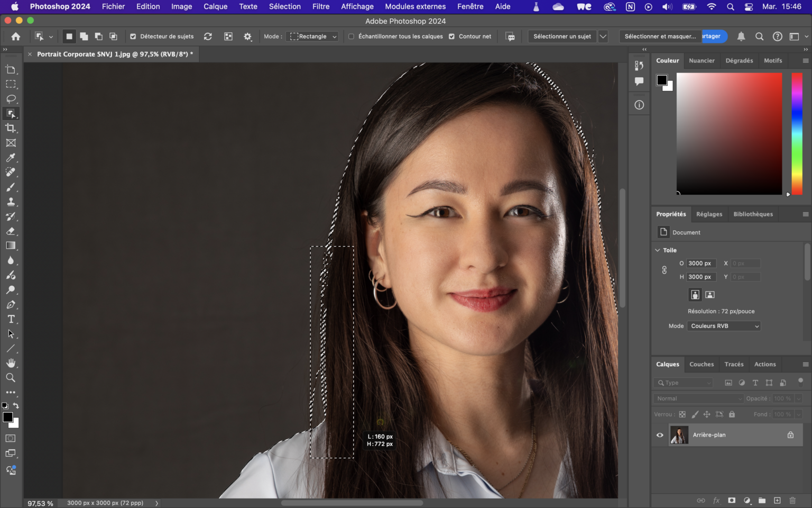Click the canvas width input field
The height and width of the screenshot is (508, 812).
point(700,263)
